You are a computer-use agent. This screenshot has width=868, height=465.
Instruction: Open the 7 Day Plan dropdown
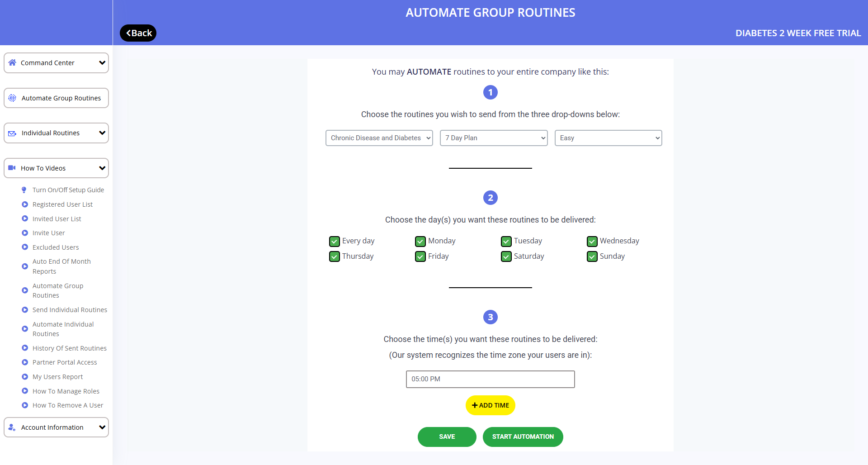pos(494,138)
